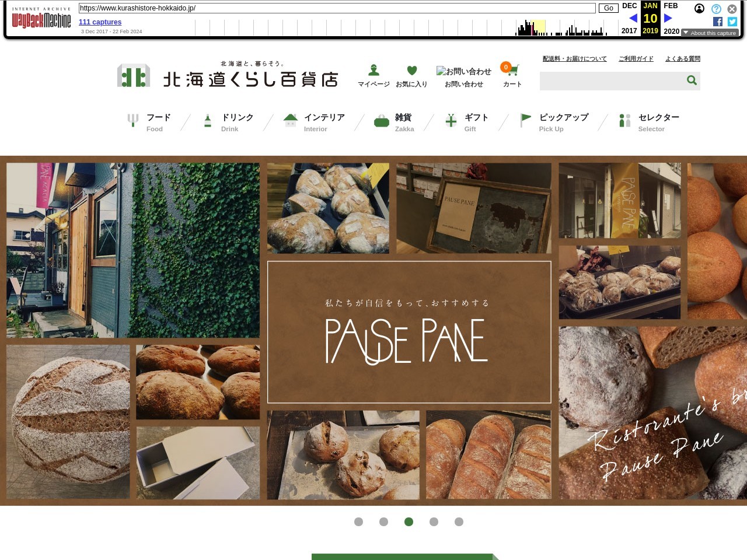The width and height of the screenshot is (747, 560).
Task: Close the Wayback toolbar
Action: pyautogui.click(x=732, y=9)
